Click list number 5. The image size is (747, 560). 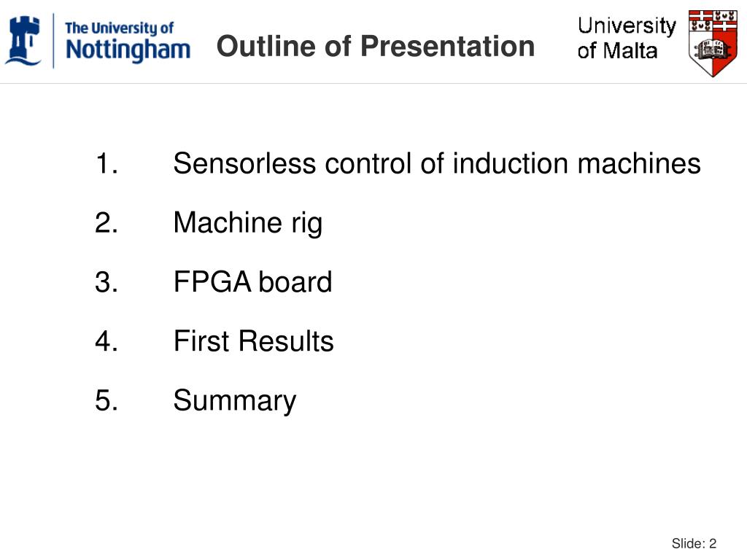point(107,400)
